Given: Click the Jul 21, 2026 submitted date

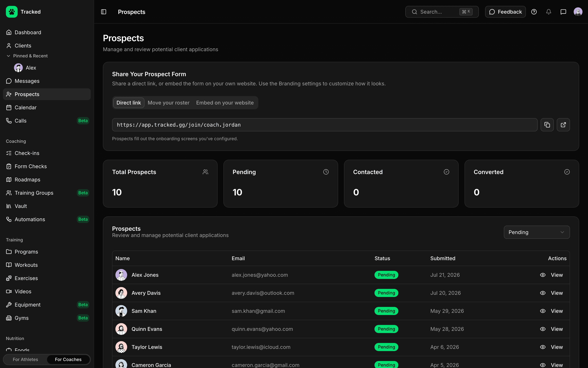Looking at the screenshot, I should 445,275.
